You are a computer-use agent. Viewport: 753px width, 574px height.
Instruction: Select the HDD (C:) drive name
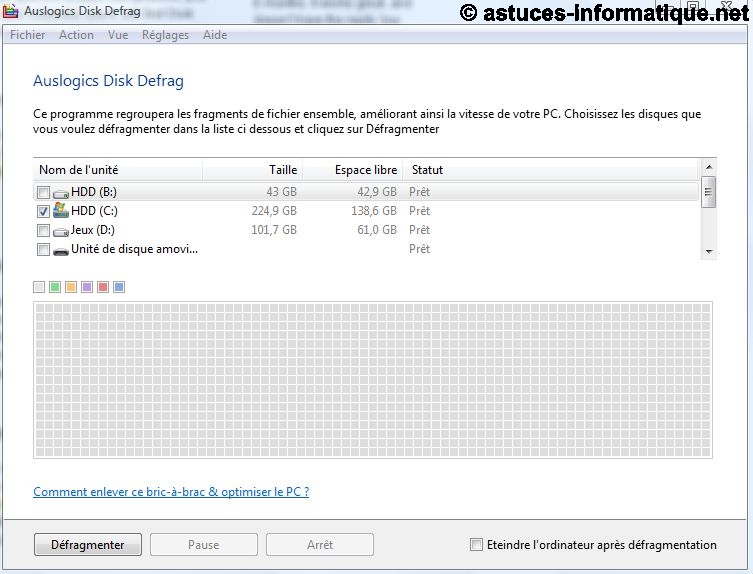[x=94, y=211]
